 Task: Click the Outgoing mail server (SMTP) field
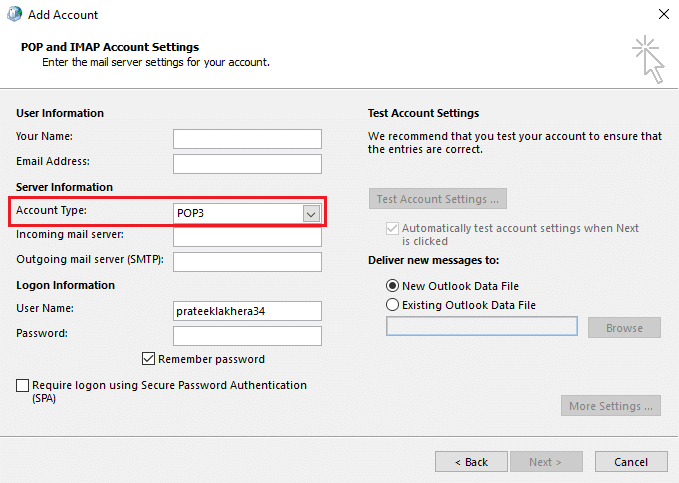pos(247,261)
